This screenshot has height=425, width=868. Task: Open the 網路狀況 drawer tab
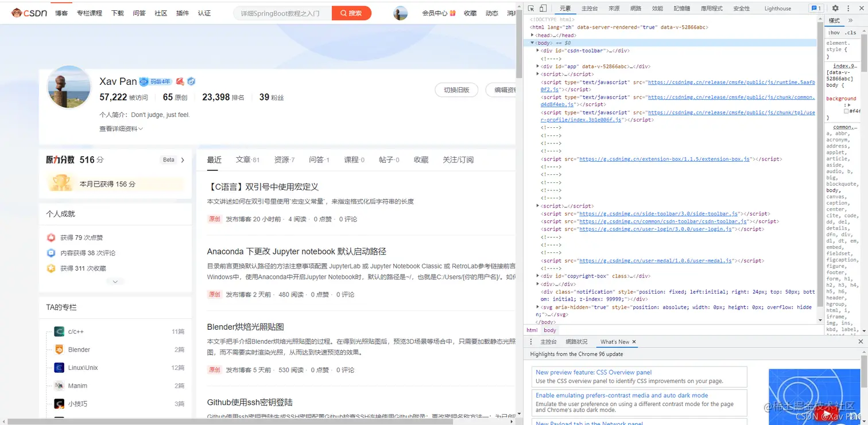(576, 342)
